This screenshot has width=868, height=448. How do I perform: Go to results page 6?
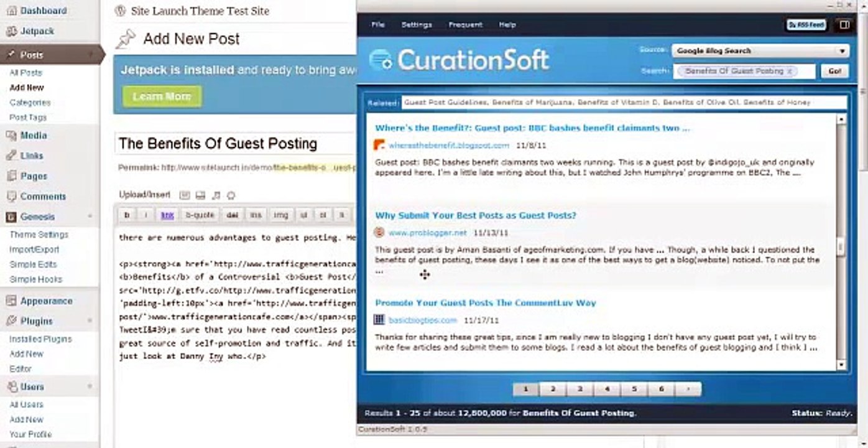pyautogui.click(x=661, y=390)
